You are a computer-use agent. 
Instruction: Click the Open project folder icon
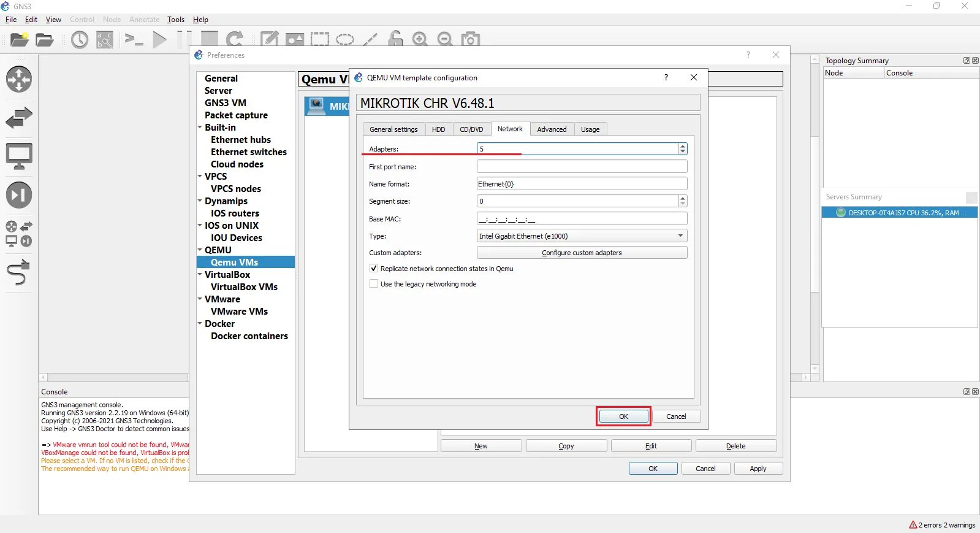44,40
